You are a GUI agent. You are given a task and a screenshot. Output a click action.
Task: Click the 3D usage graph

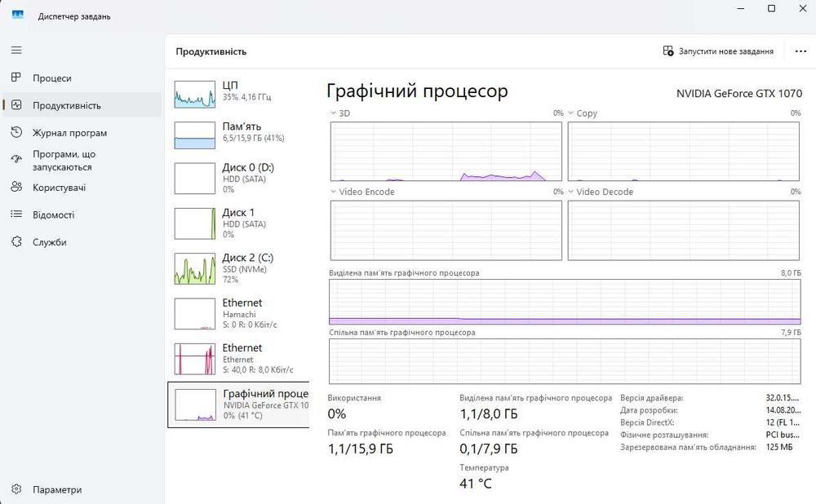coord(446,152)
